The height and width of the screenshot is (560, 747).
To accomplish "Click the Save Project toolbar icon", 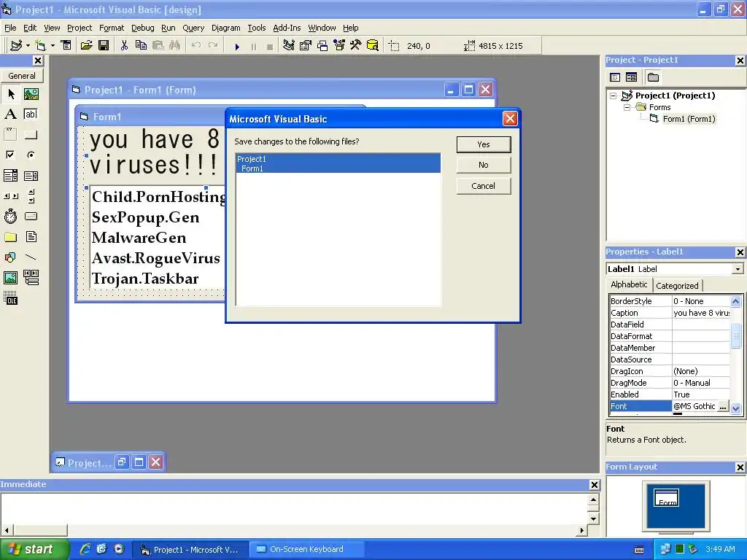I will (x=104, y=46).
